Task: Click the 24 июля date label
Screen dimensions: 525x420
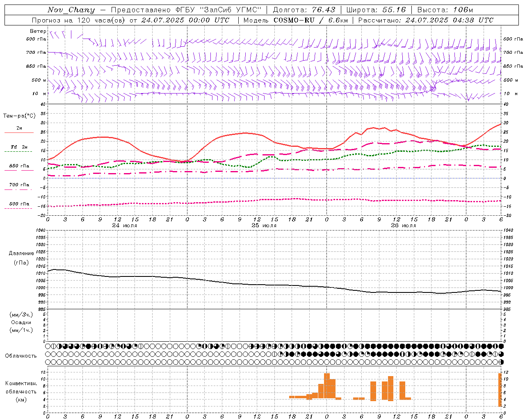Action: (125, 226)
